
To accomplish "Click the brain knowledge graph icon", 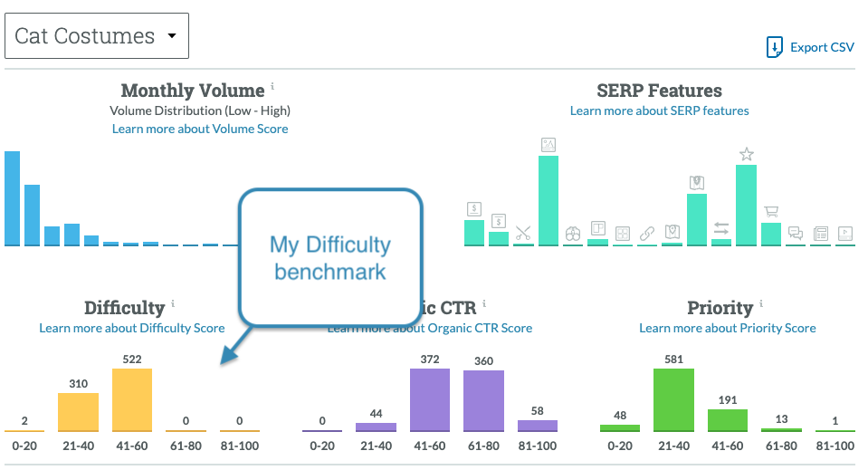I will (573, 233).
